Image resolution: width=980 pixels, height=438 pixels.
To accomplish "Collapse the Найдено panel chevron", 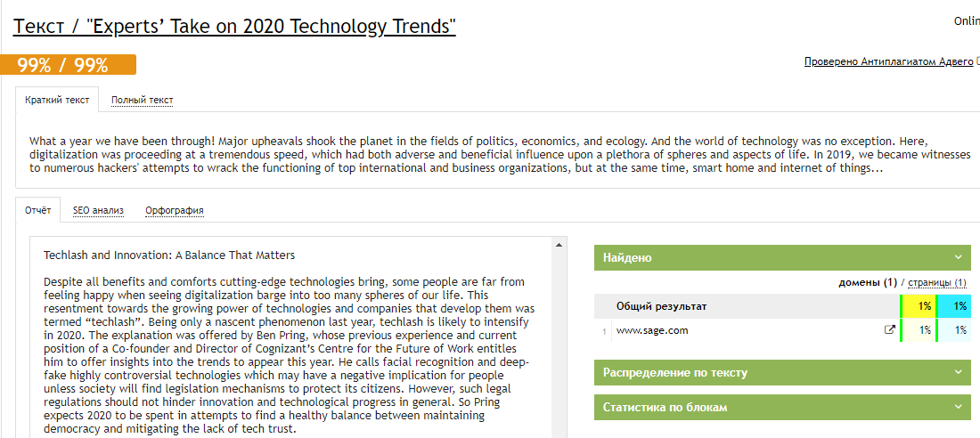I will pyautogui.click(x=959, y=257).
